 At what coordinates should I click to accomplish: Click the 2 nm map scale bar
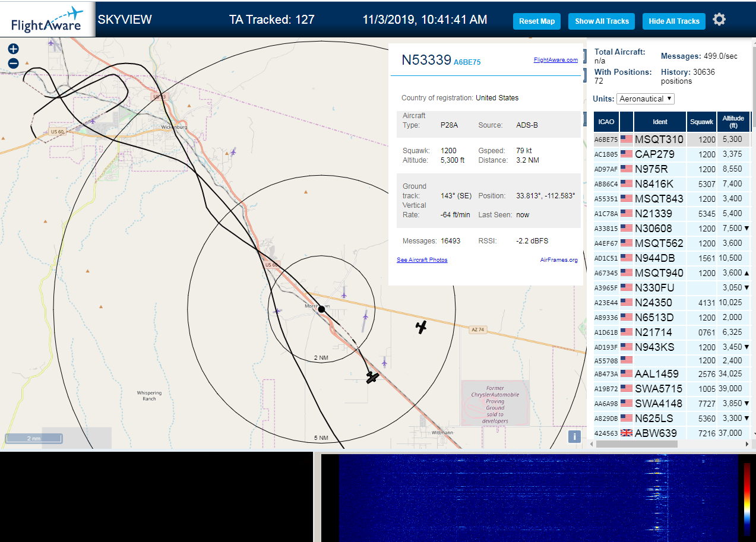[x=34, y=438]
